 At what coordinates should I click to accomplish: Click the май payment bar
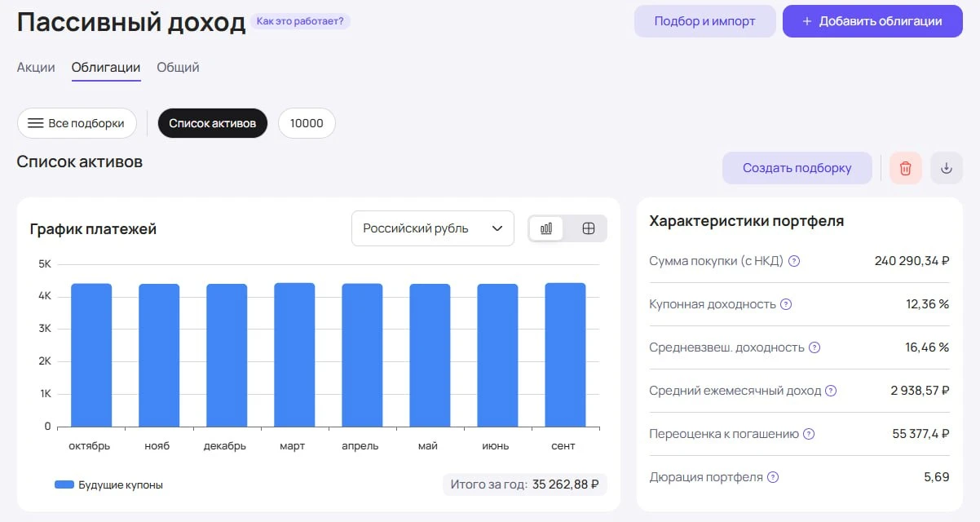click(x=430, y=355)
